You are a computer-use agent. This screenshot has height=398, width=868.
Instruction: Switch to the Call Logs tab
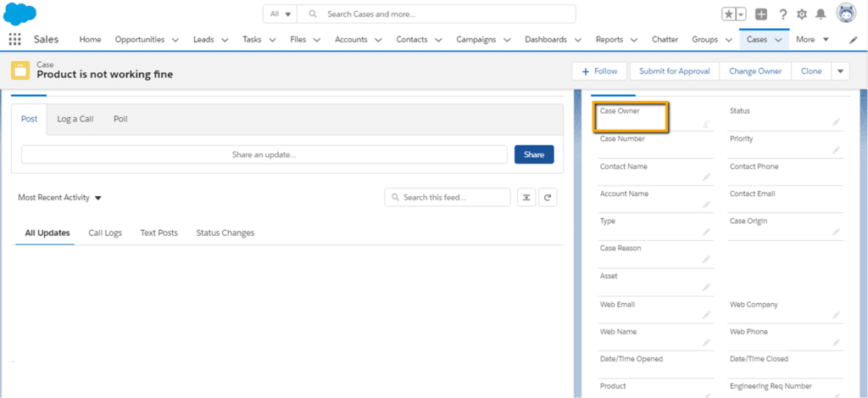click(x=105, y=233)
